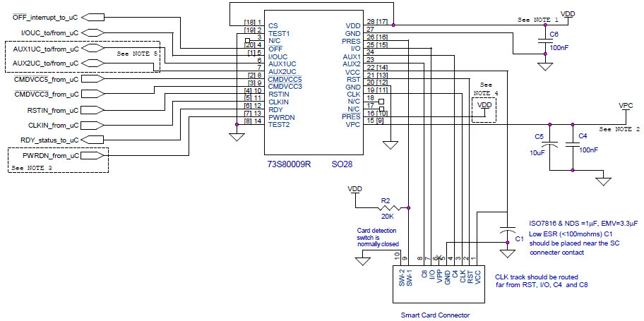The width and height of the screenshot is (644, 321).
Task: Click the VPC power label
Action: tap(625, 105)
